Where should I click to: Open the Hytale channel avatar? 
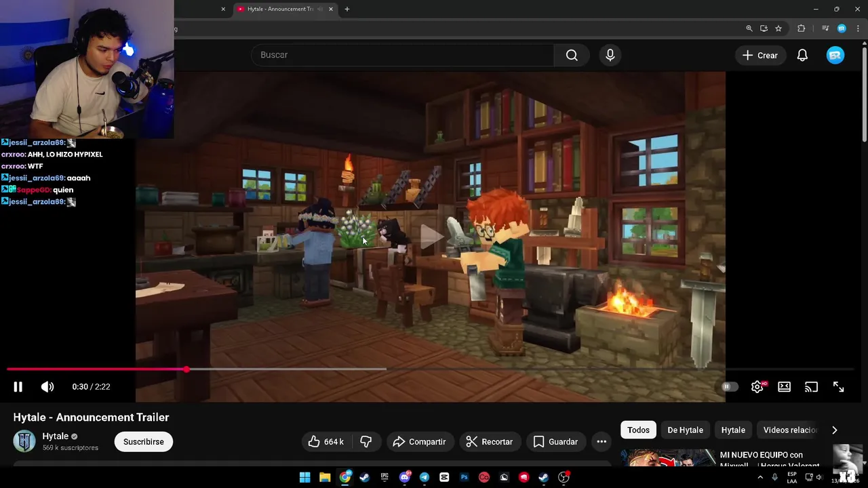click(x=24, y=441)
